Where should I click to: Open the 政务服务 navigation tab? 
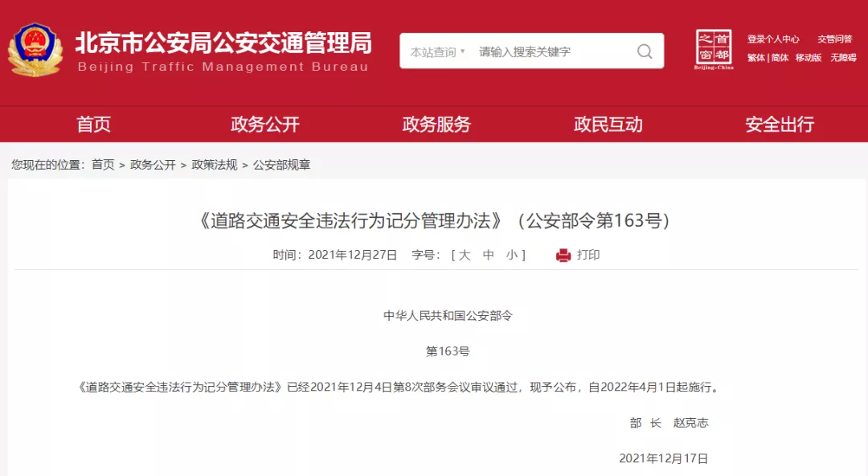pyautogui.click(x=436, y=124)
